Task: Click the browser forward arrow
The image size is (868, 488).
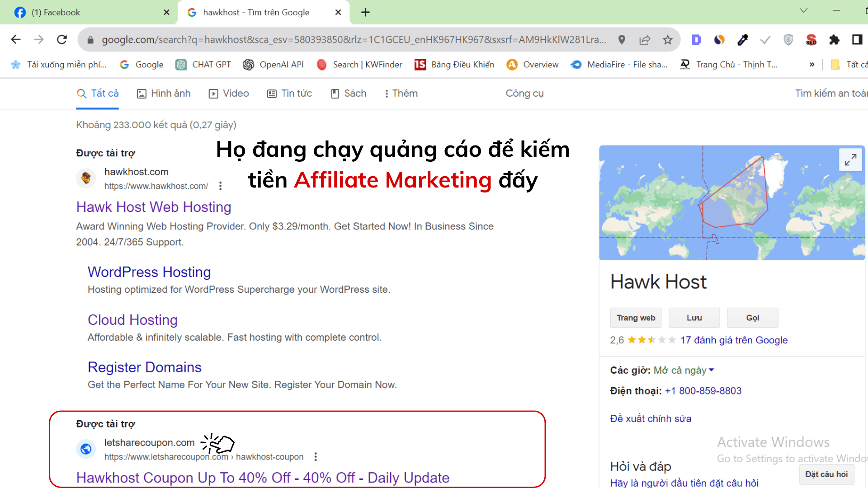Action: coord(39,40)
